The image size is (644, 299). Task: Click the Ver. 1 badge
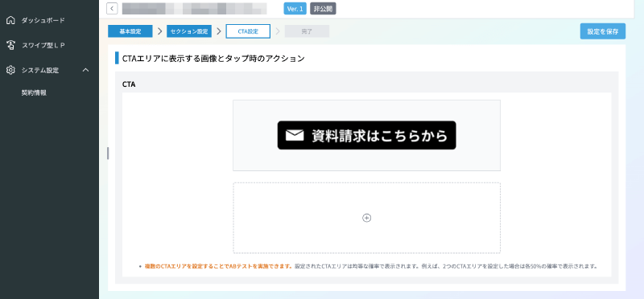(x=295, y=9)
